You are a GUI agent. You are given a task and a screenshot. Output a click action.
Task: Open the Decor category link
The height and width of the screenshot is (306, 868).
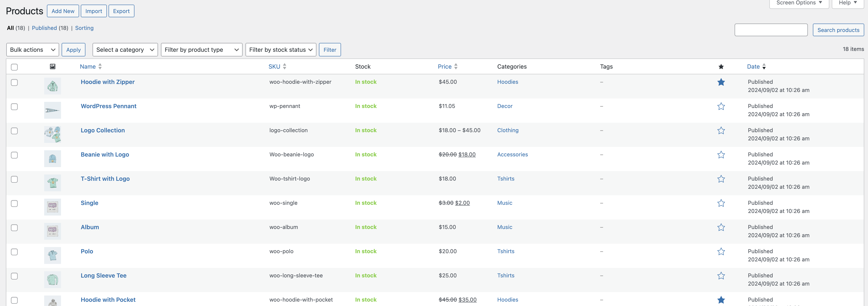(x=505, y=106)
